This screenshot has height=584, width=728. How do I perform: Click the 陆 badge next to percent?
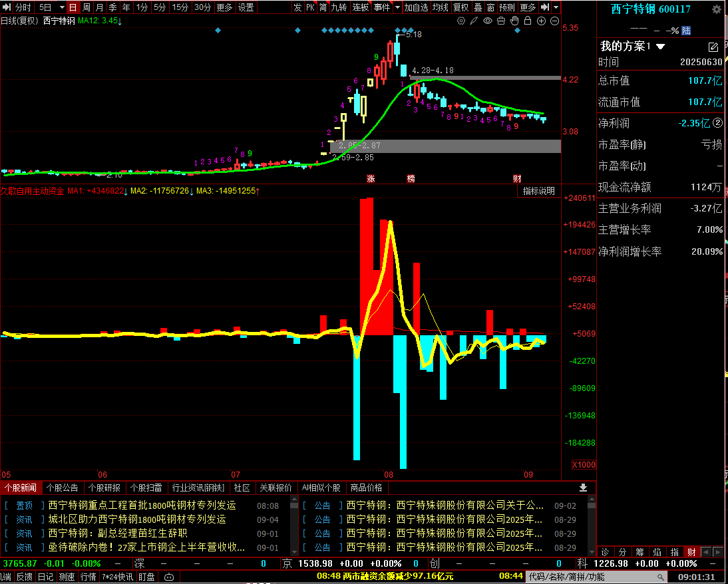[686, 31]
